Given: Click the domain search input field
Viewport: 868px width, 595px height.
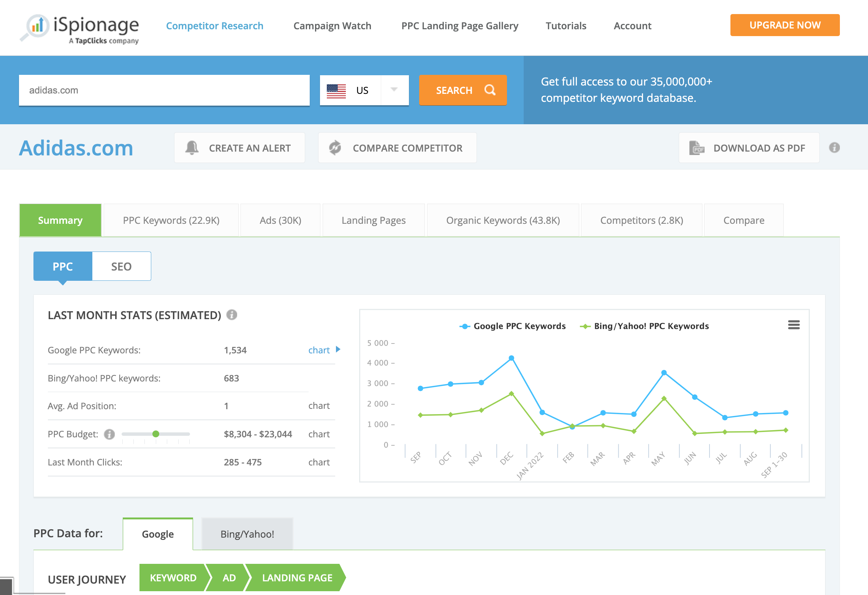Looking at the screenshot, I should click(x=164, y=90).
